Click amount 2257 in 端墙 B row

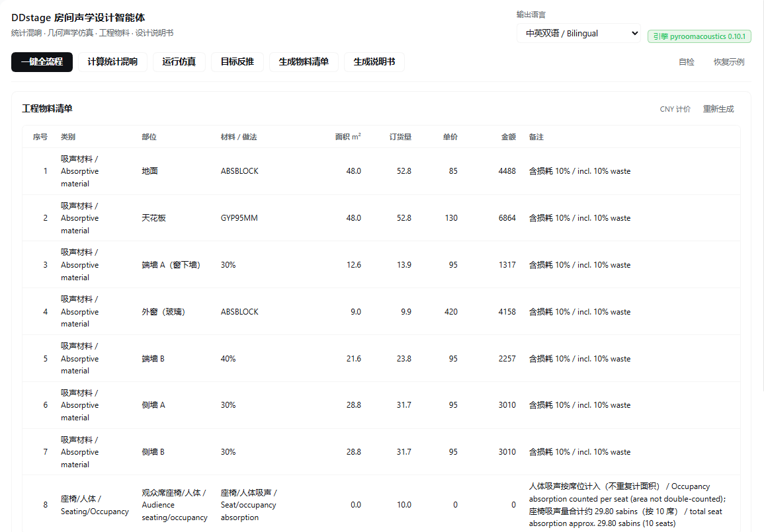click(507, 359)
